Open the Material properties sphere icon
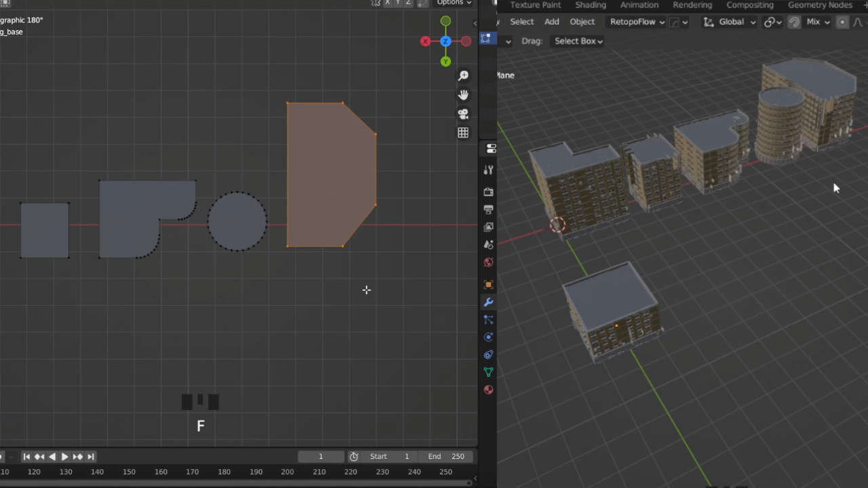Image resolution: width=868 pixels, height=488 pixels. 488,390
